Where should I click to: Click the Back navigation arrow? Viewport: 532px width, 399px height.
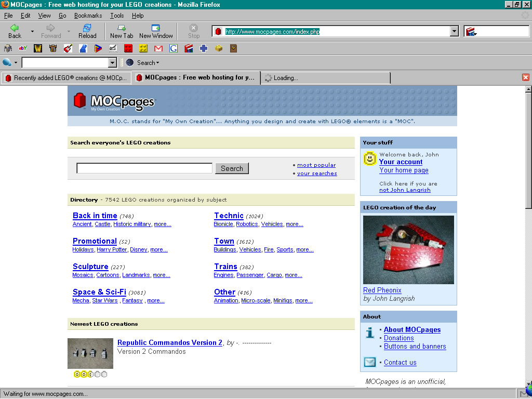tap(15, 31)
